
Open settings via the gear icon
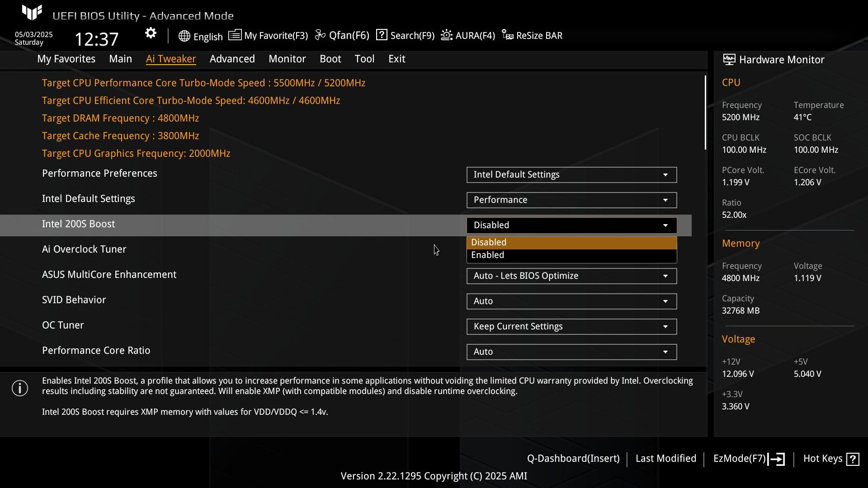(x=151, y=33)
